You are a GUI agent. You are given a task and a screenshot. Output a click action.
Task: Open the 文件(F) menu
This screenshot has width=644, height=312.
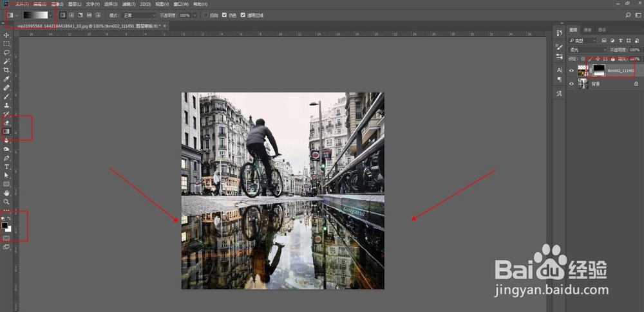tap(22, 4)
